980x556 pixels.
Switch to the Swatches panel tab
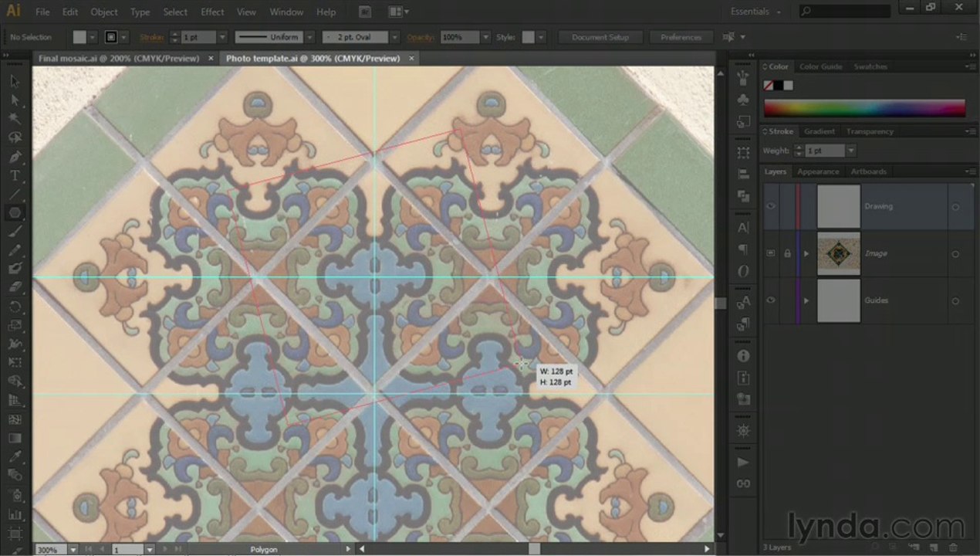click(870, 66)
